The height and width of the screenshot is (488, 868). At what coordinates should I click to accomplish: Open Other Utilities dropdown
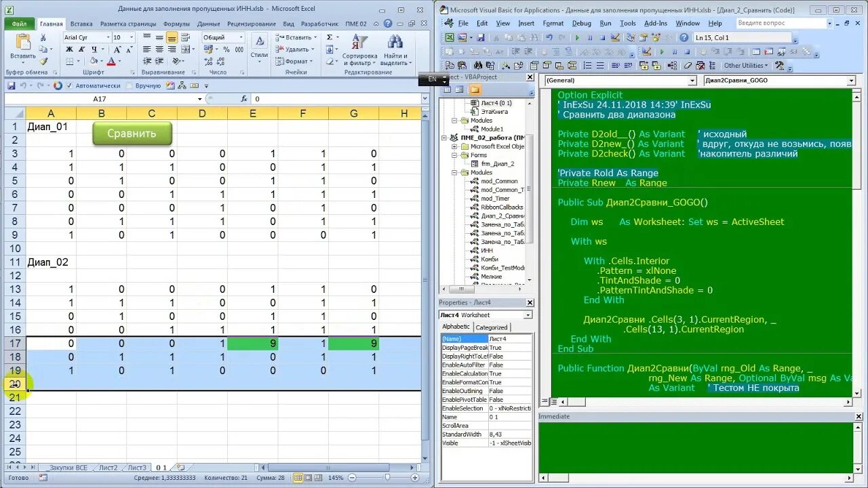[746, 65]
